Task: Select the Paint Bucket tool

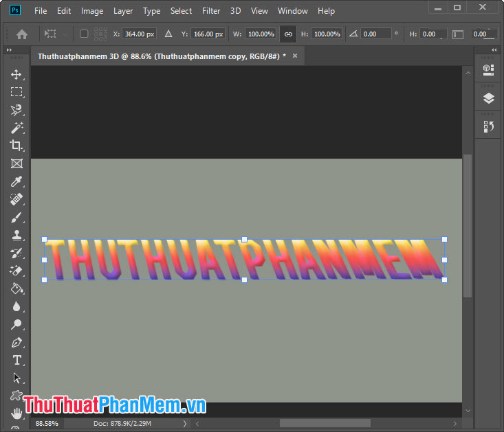Action: coord(17,288)
